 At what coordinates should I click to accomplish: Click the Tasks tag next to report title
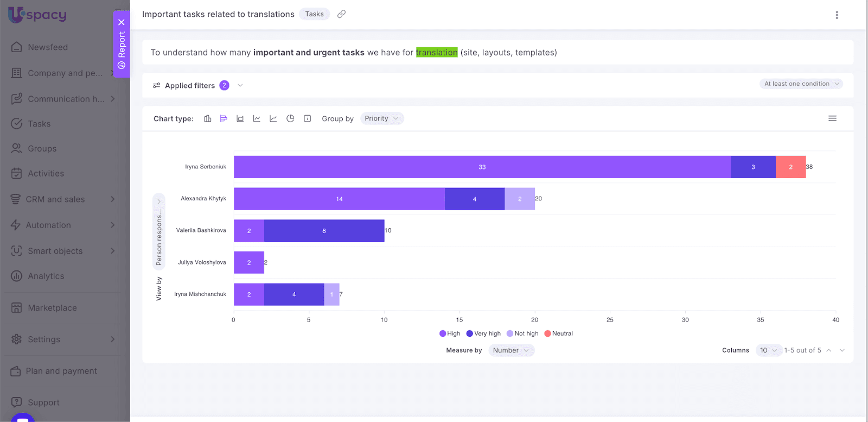tap(314, 14)
